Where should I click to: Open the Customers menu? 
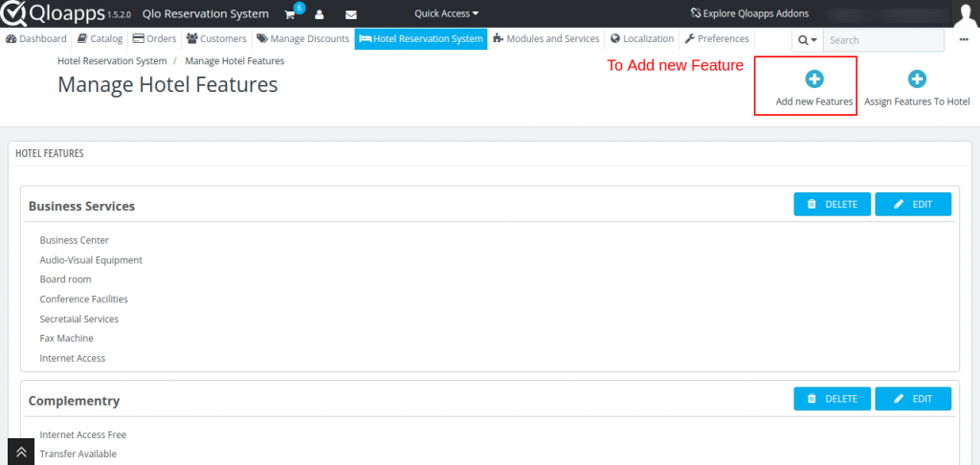[216, 38]
